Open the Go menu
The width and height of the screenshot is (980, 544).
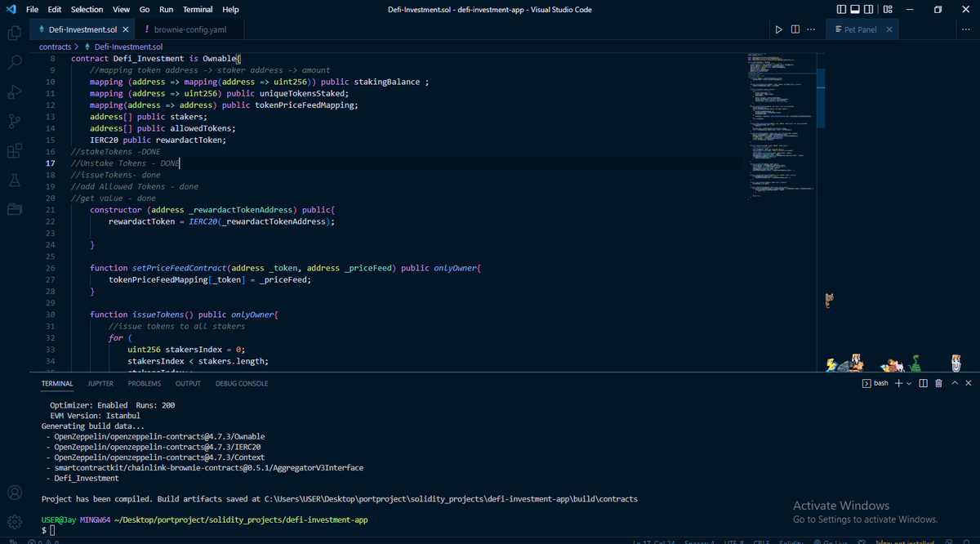click(144, 9)
